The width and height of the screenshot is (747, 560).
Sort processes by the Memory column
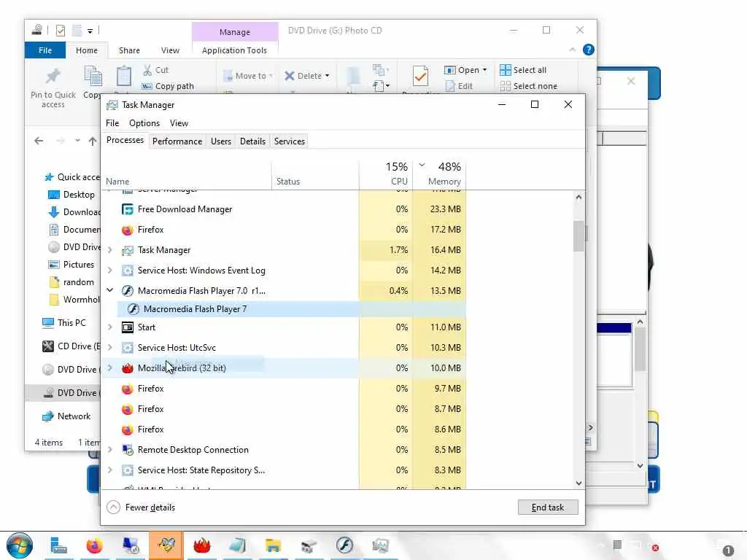click(439, 175)
